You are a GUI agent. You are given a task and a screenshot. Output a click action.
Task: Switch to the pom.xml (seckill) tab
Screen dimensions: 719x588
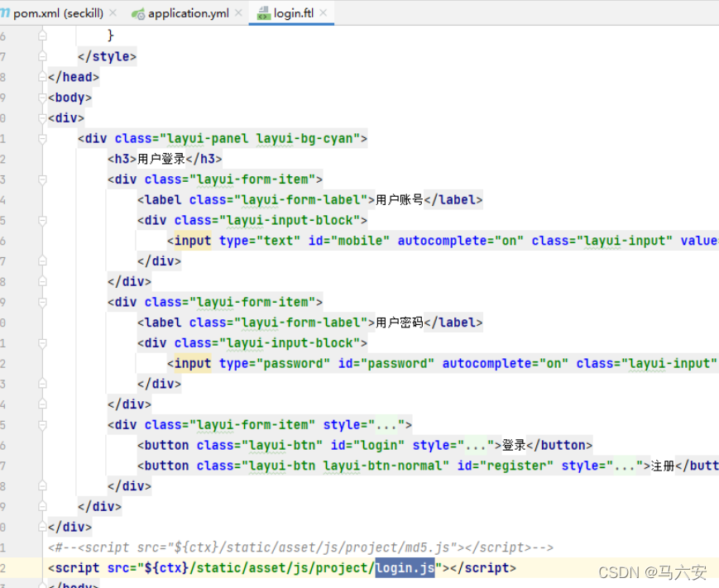tap(58, 13)
